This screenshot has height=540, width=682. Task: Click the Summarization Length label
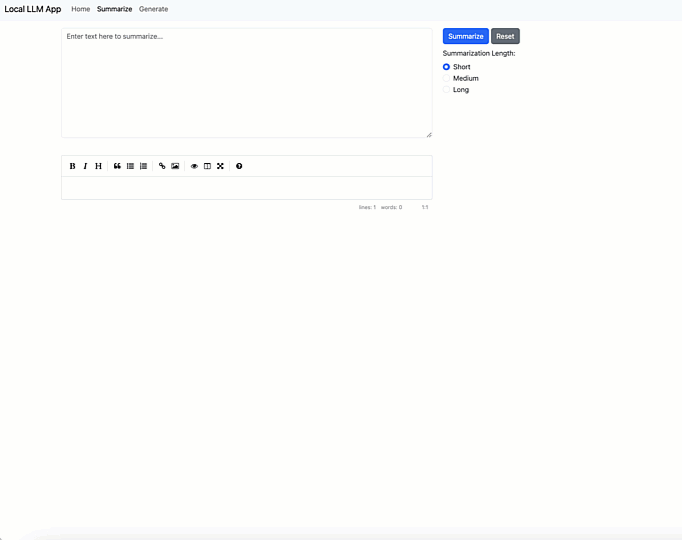pyautogui.click(x=479, y=53)
